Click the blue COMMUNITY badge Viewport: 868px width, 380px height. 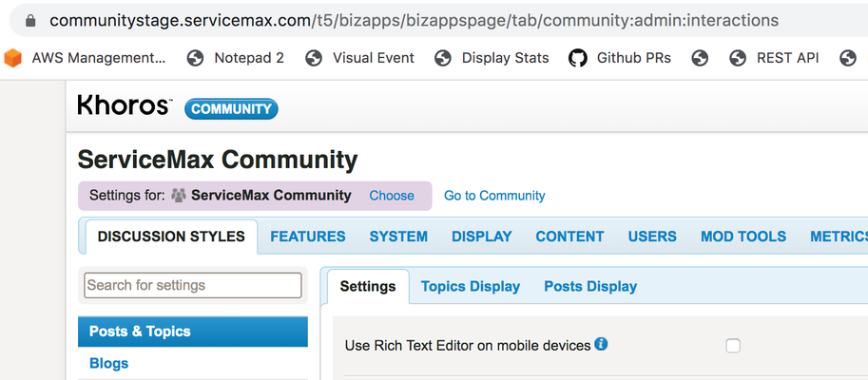tap(231, 109)
